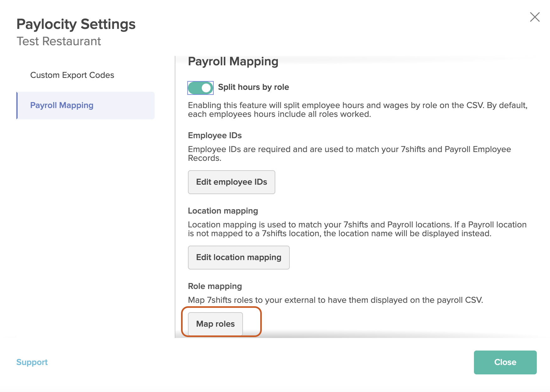Click the Split hours by role label
The height and width of the screenshot is (392, 550).
(x=253, y=87)
